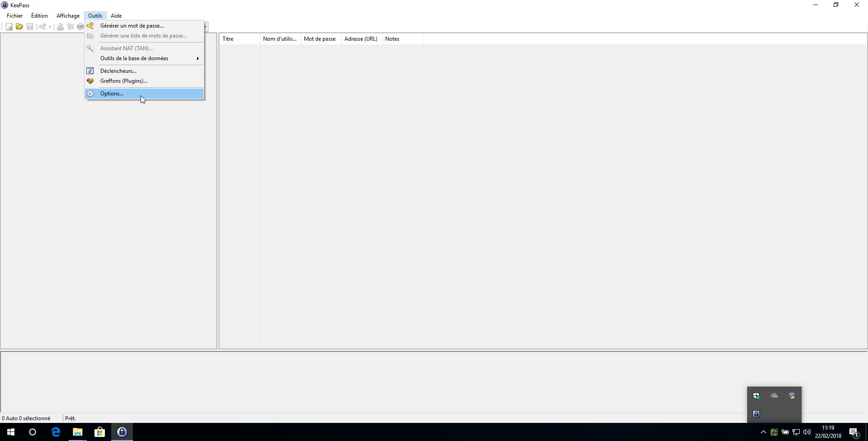The image size is (868, 441).
Task: Click the greyed Save disk icon
Action: [x=30, y=27]
